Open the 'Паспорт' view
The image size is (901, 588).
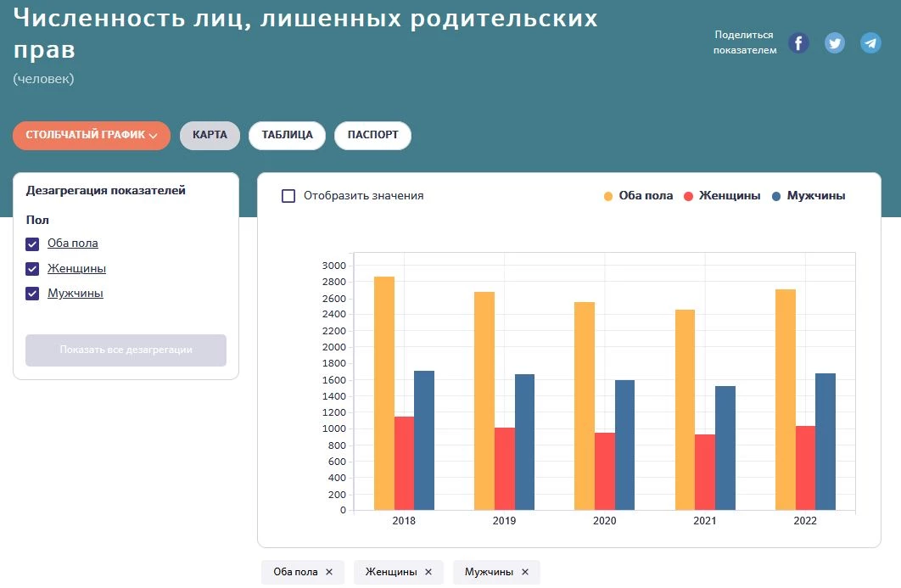373,135
